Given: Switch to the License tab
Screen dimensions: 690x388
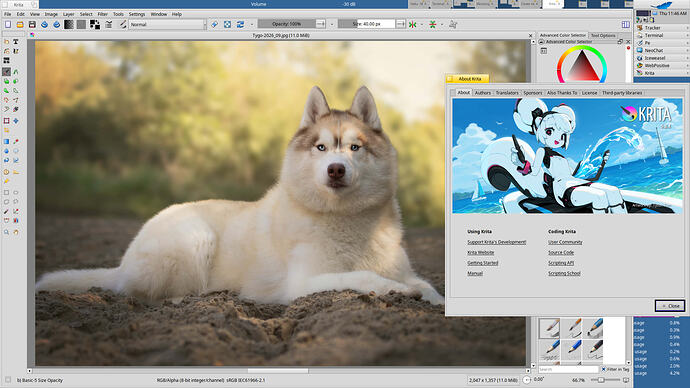Looking at the screenshot, I should (589, 93).
